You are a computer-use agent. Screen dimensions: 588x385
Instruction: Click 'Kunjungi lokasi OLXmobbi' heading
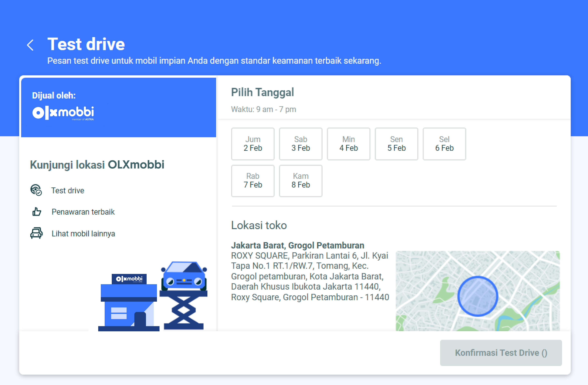pos(97,165)
